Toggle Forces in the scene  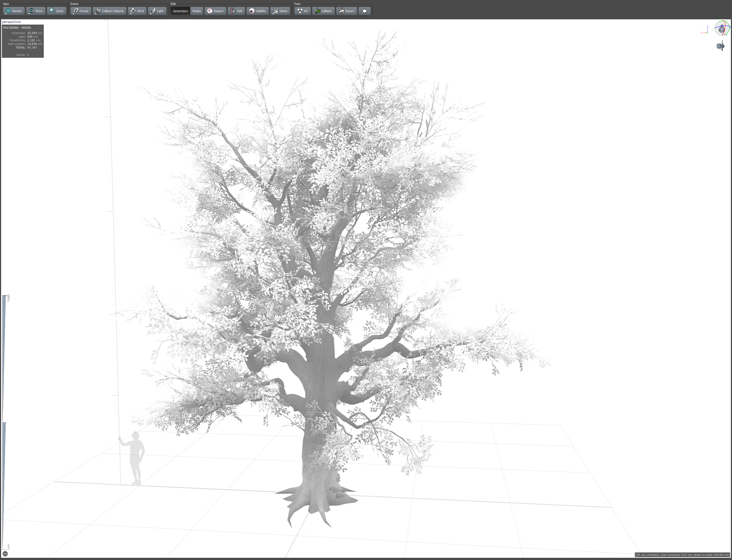pos(81,11)
